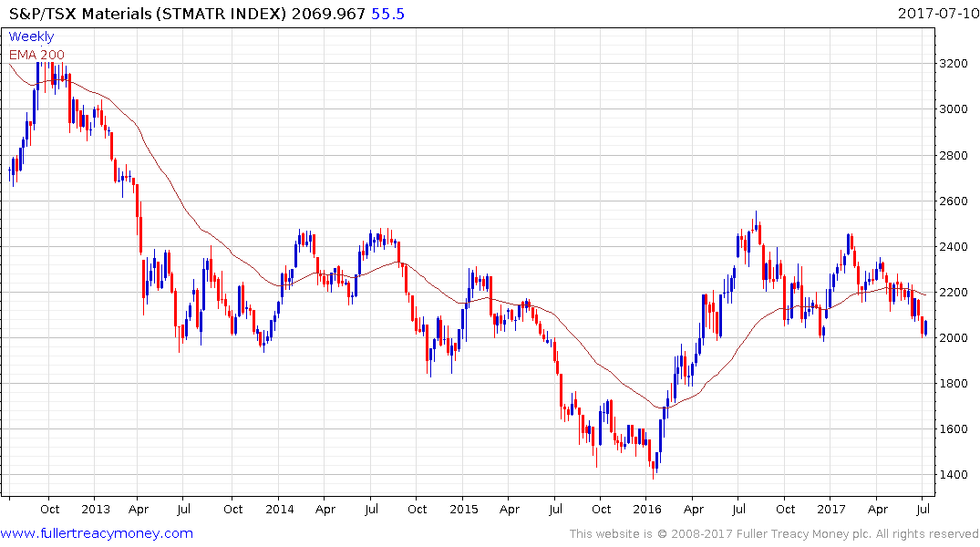Click the 2016 year axis label
The image size is (980, 547).
click(647, 509)
